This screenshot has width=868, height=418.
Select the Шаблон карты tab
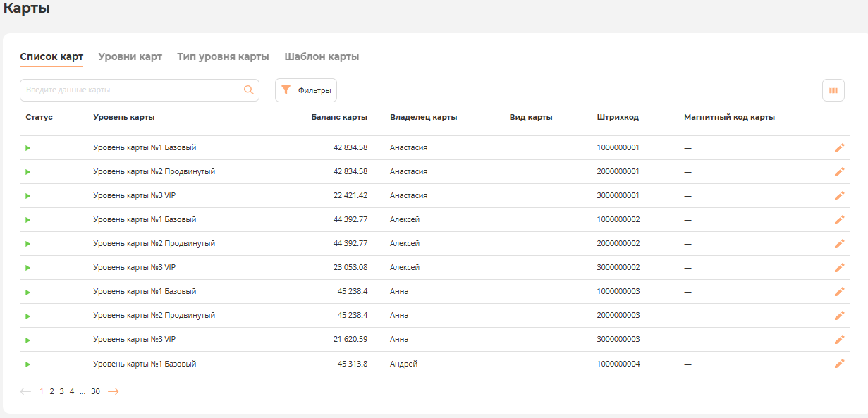(322, 56)
